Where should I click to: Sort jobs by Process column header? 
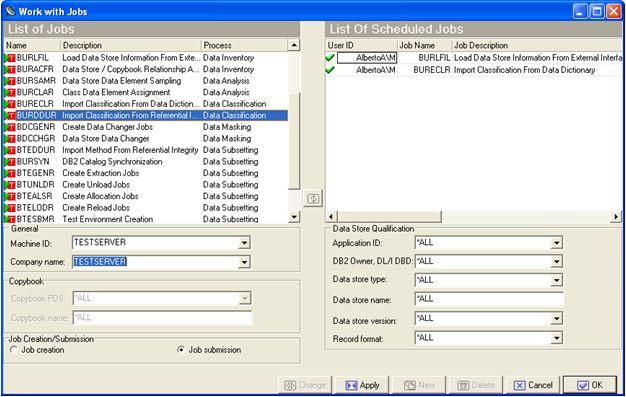click(x=244, y=45)
